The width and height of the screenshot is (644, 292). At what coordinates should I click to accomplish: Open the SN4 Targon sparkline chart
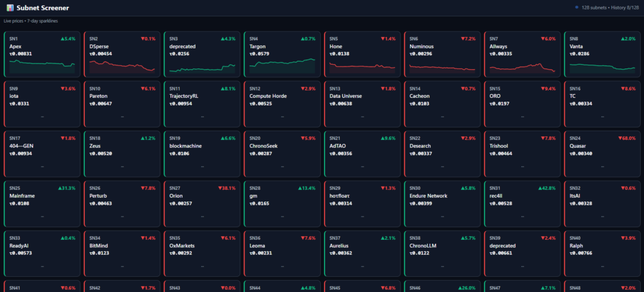pyautogui.click(x=282, y=66)
